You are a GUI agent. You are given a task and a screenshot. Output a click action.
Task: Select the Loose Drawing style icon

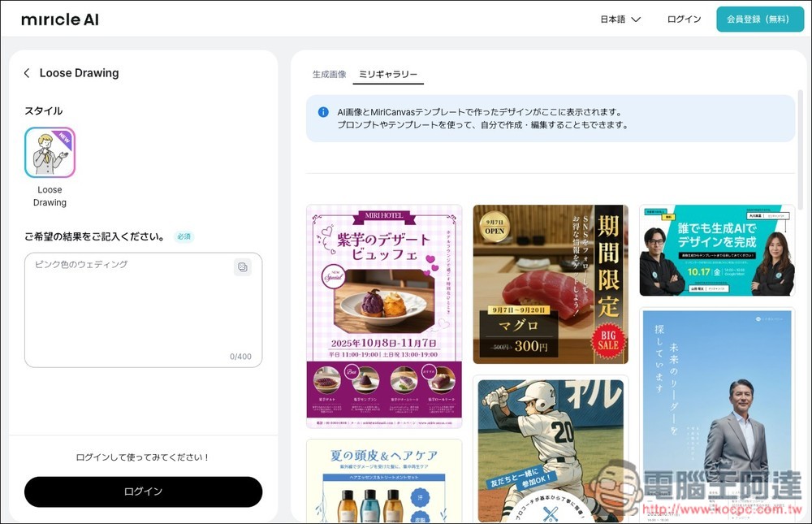tap(50, 151)
